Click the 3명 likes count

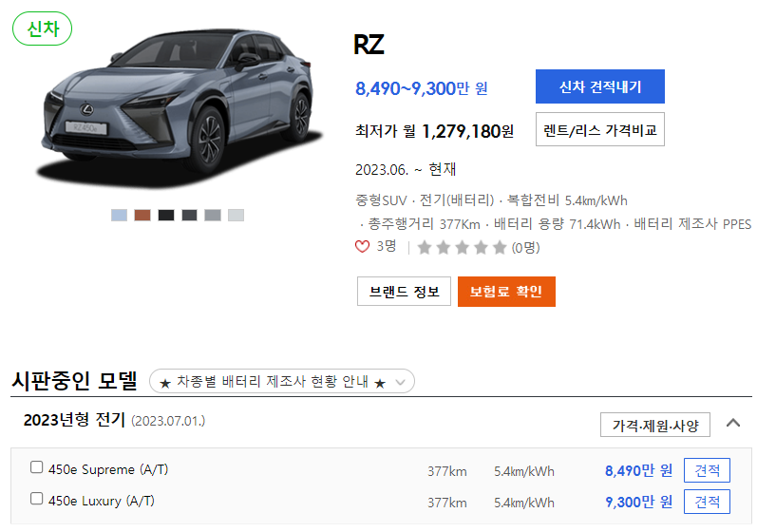tap(387, 246)
